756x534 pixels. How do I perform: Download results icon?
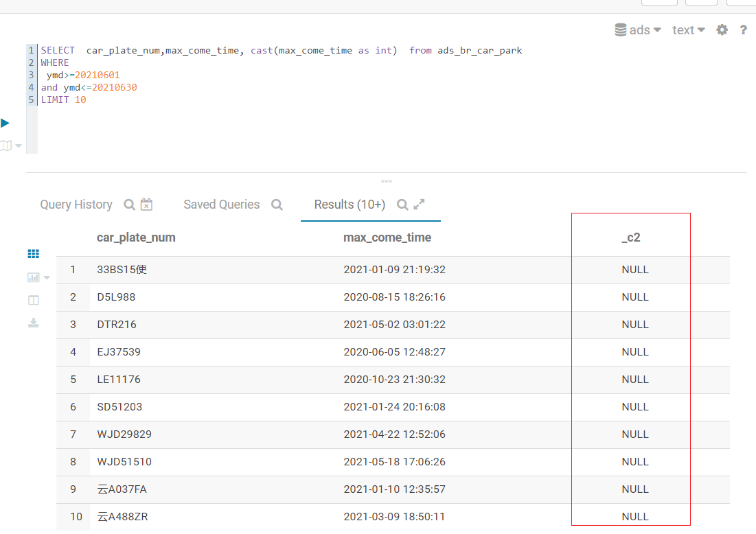tap(33, 323)
